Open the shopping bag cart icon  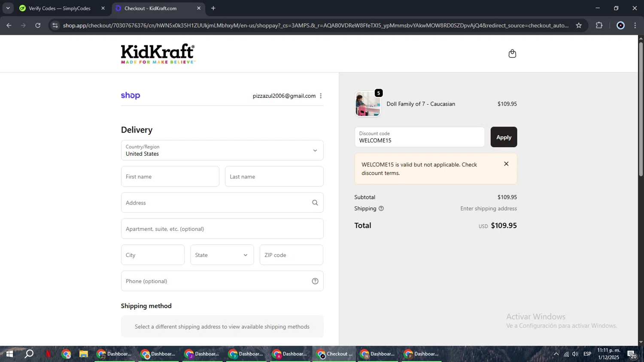[512, 54]
